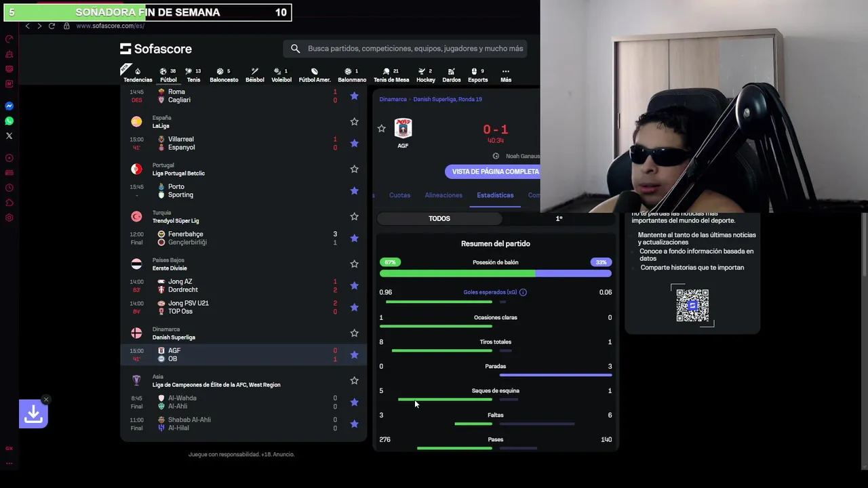
Task: Click the Sofascore logo
Action: 156,49
